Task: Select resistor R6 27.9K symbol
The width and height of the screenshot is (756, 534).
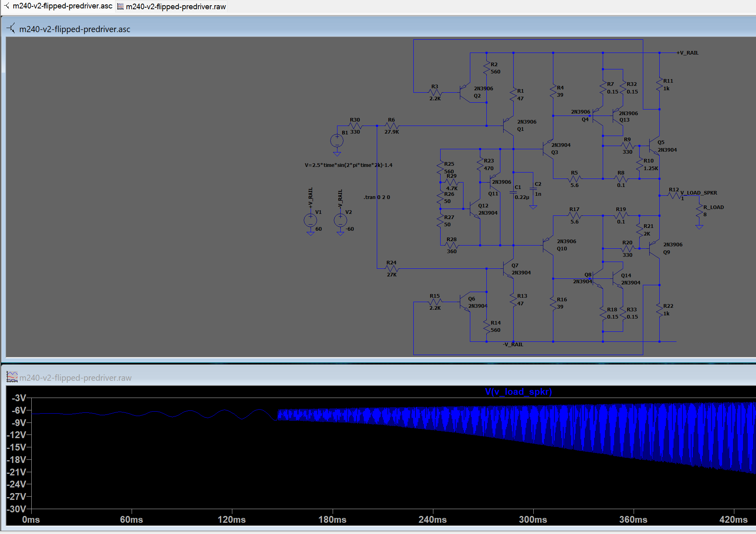Action: point(392,126)
